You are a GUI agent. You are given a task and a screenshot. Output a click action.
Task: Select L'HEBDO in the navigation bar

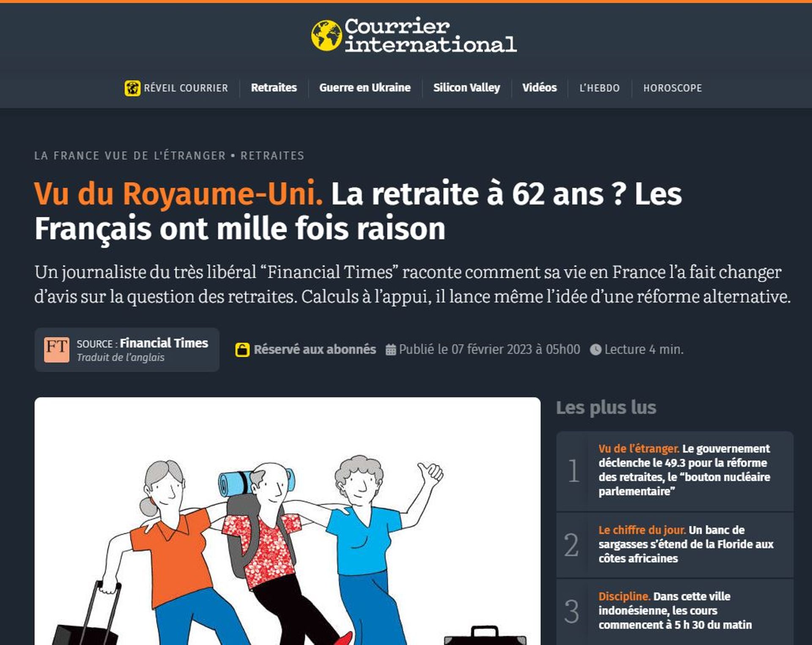(599, 88)
